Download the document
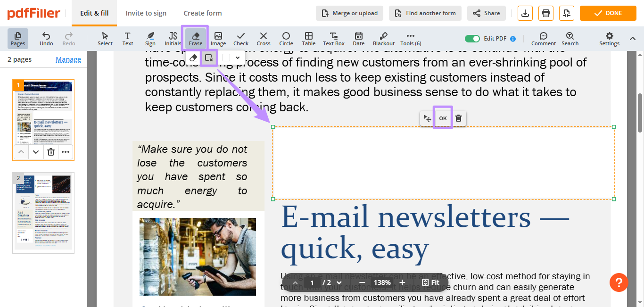The height and width of the screenshot is (307, 644). click(525, 13)
